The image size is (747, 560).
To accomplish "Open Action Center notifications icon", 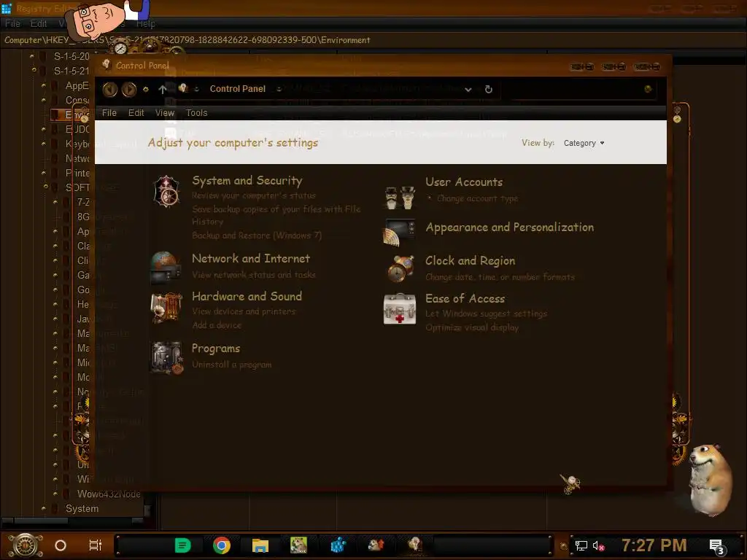I will click(717, 547).
